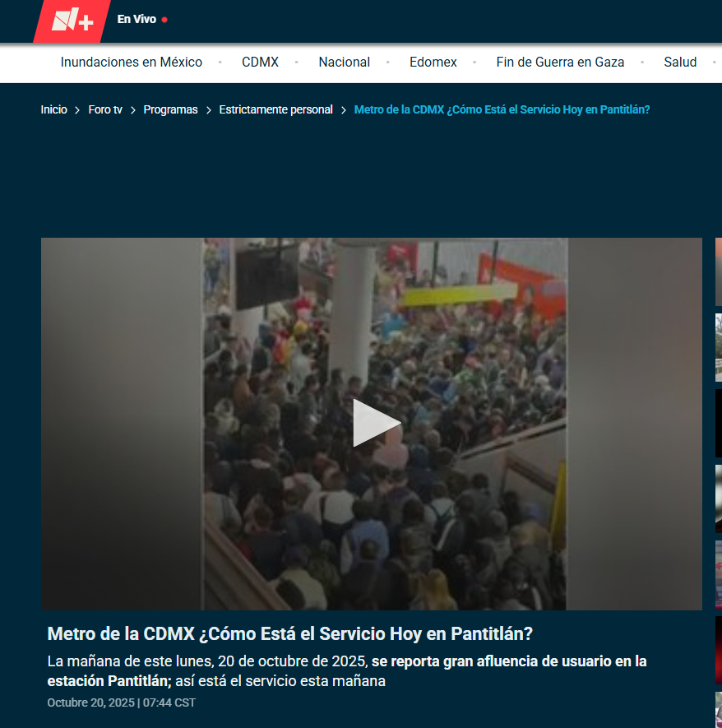
Task: Go back to Inicio via breadcrumb
Action: [x=53, y=109]
